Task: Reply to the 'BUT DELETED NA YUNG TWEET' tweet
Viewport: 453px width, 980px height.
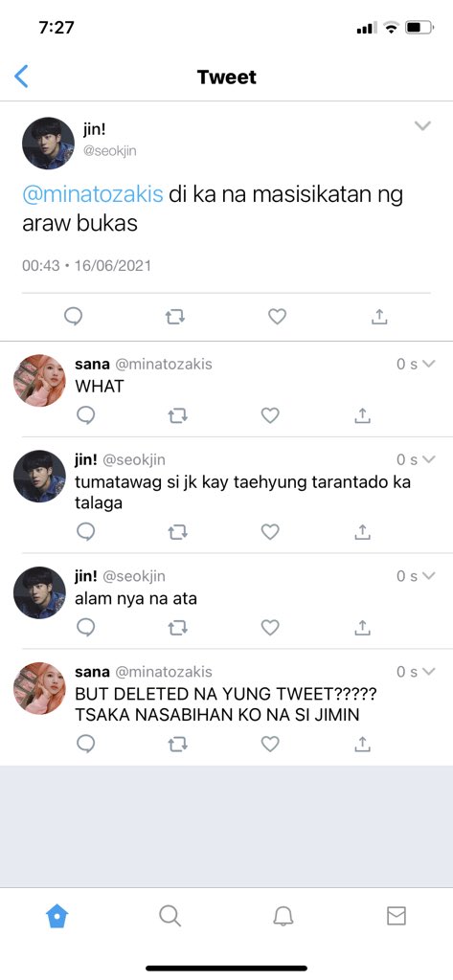Action: (x=86, y=744)
